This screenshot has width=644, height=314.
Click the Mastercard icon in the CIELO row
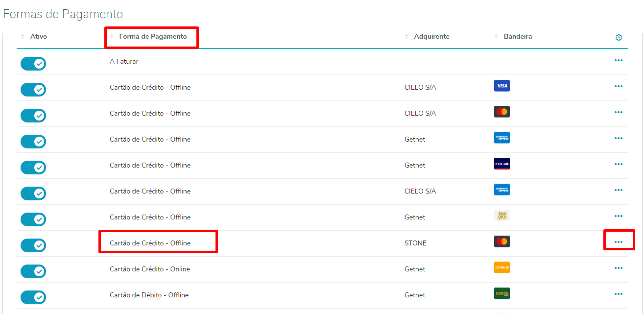pos(502,112)
